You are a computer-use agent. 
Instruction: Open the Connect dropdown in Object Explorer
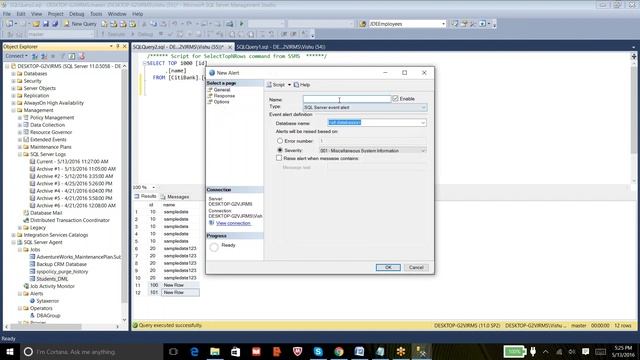pyautogui.click(x=16, y=56)
